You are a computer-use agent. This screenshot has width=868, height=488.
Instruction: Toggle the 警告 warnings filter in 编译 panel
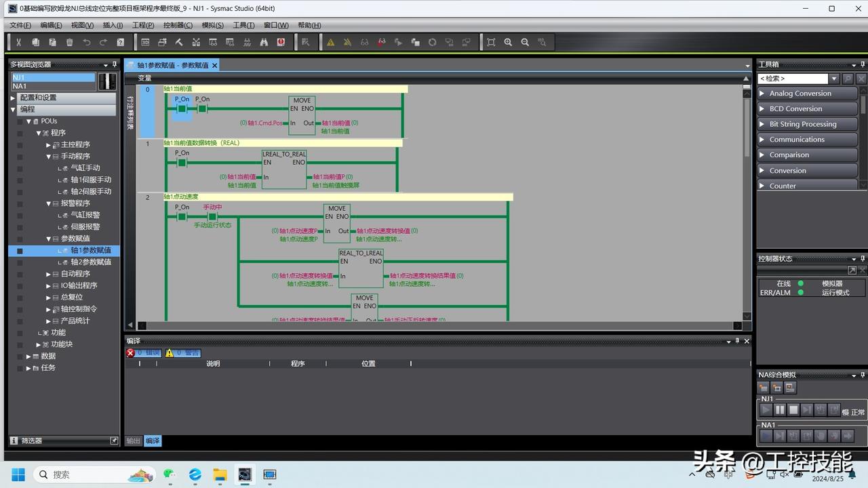tap(183, 352)
